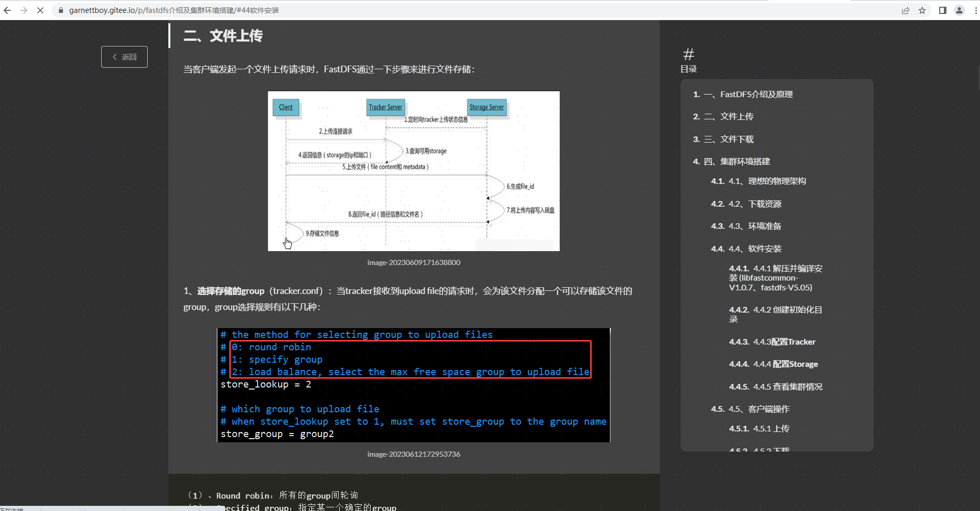Image resolution: width=980 pixels, height=511 pixels.
Task: Click the 返回 back button
Action: pyautogui.click(x=124, y=57)
